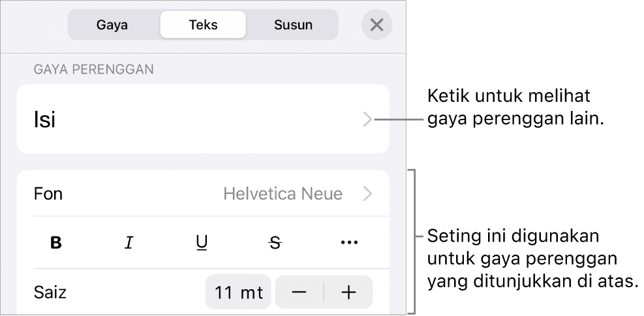Viewport: 644px width, 316px height.
Task: Decrease font size with minus button
Action: (299, 292)
